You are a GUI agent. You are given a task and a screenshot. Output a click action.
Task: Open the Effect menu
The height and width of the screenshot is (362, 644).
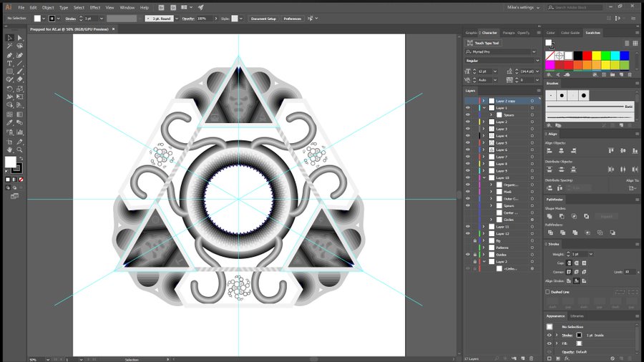click(x=94, y=7)
